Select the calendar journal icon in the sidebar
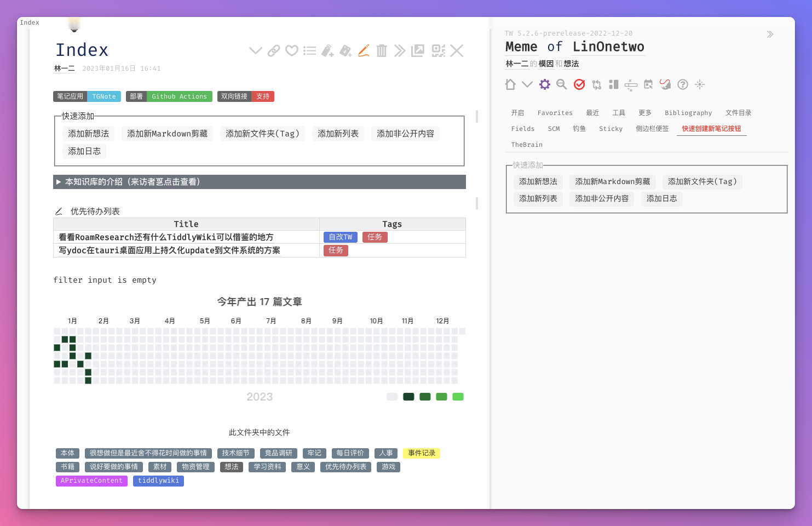The width and height of the screenshot is (812, 526). 648,84
